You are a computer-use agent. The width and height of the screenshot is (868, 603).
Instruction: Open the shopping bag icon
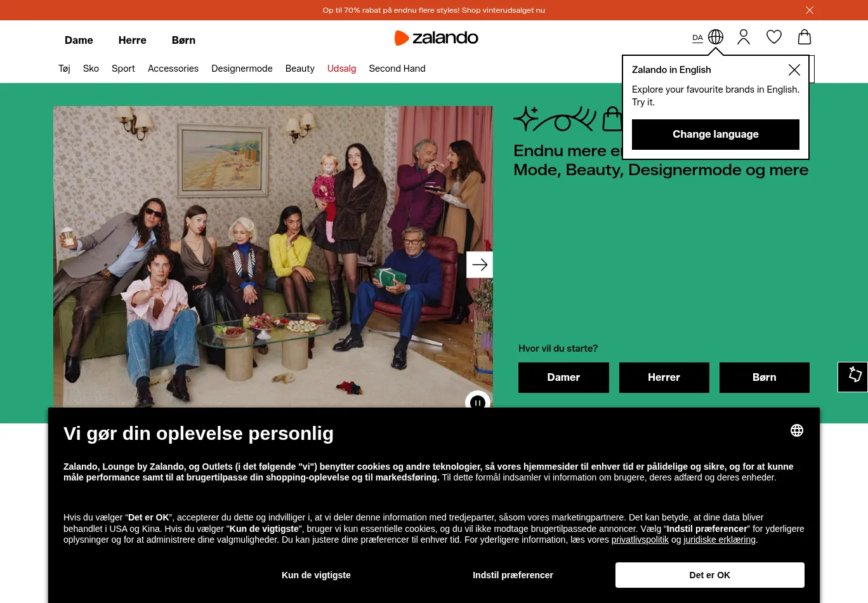pyautogui.click(x=805, y=37)
